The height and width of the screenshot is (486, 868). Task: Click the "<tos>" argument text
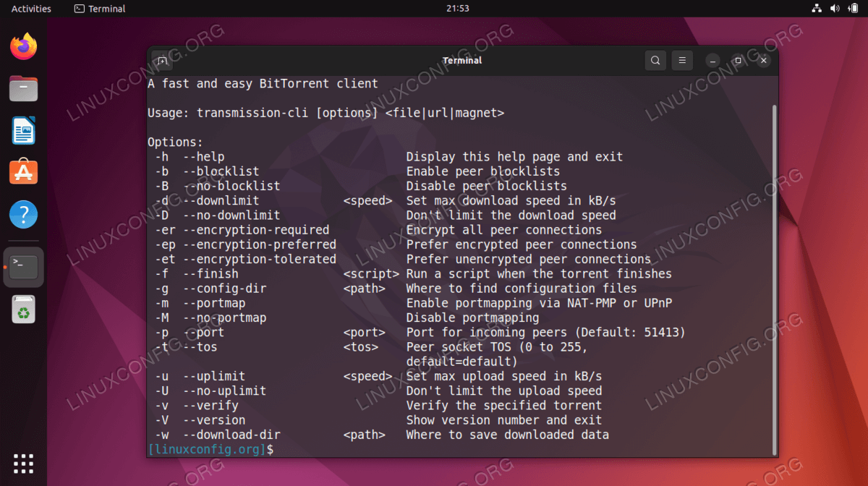coord(361,346)
